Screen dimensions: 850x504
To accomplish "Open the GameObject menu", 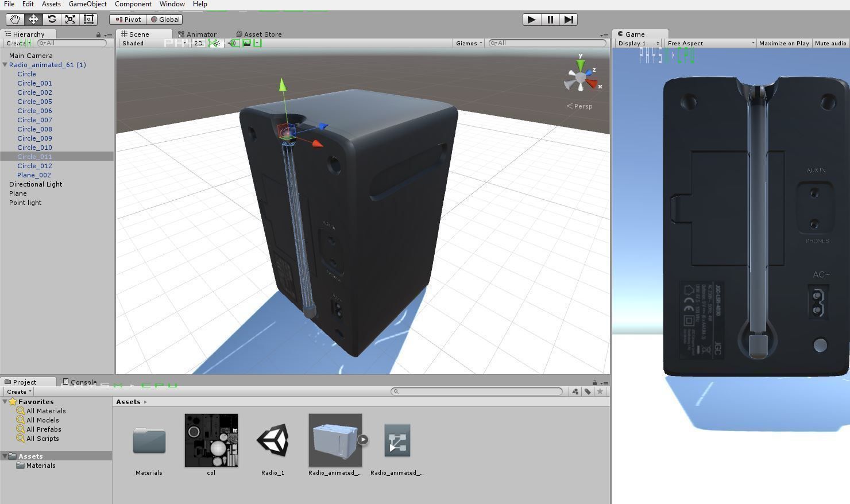I will [87, 4].
